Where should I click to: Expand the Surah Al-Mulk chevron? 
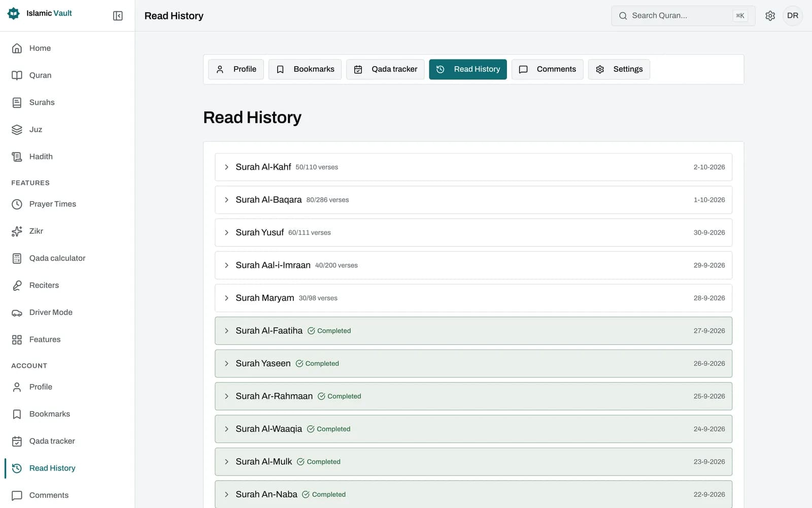[226, 462]
